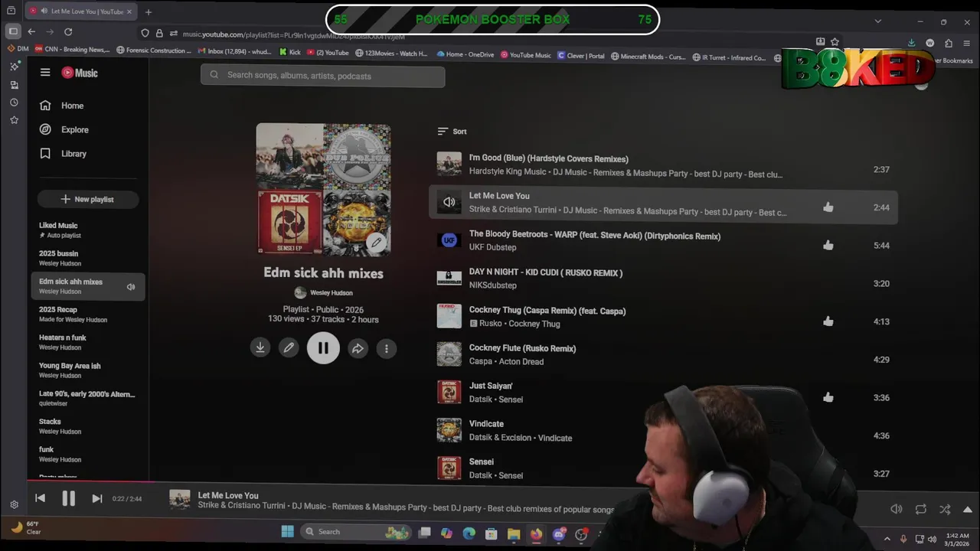Skip to next track in player bar

coord(97,498)
